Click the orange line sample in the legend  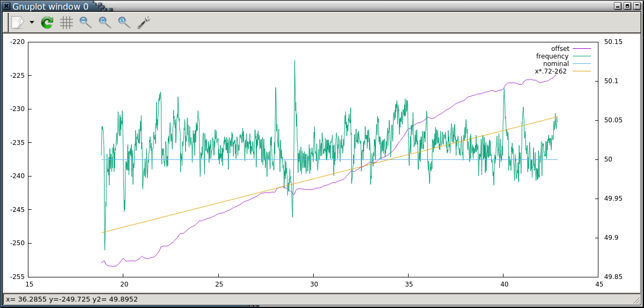click(x=581, y=71)
